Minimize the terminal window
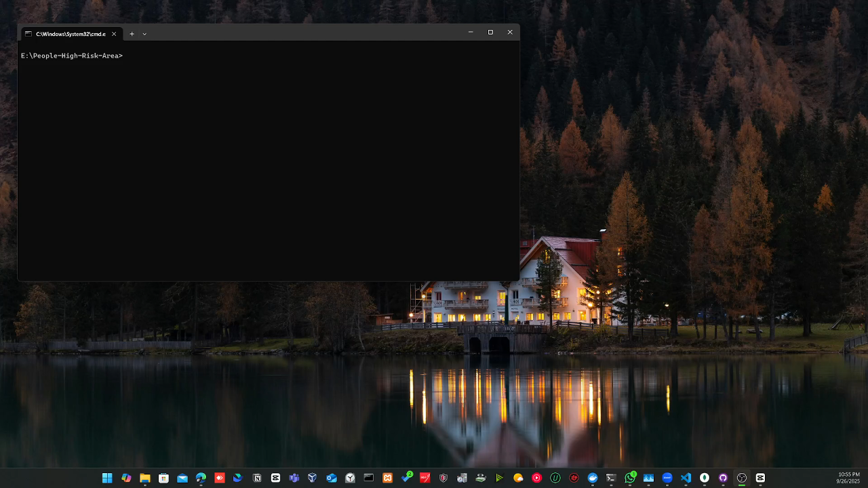Image resolution: width=868 pixels, height=488 pixels. point(471,32)
